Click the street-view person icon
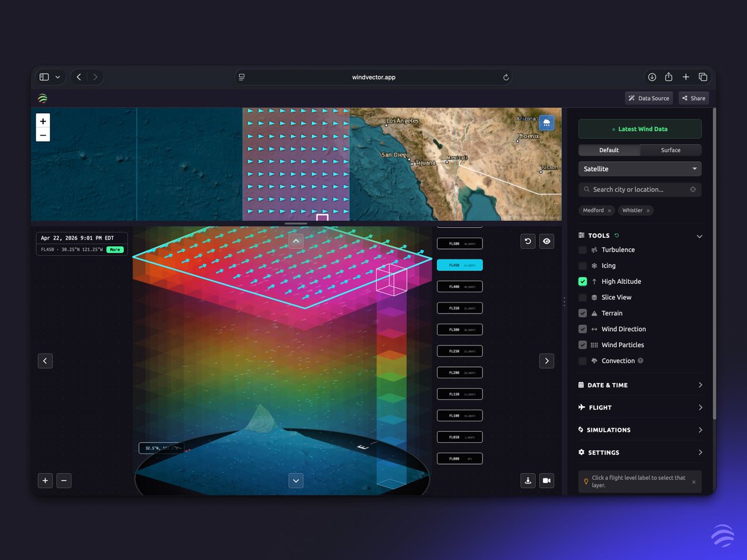747x560 pixels. click(528, 480)
